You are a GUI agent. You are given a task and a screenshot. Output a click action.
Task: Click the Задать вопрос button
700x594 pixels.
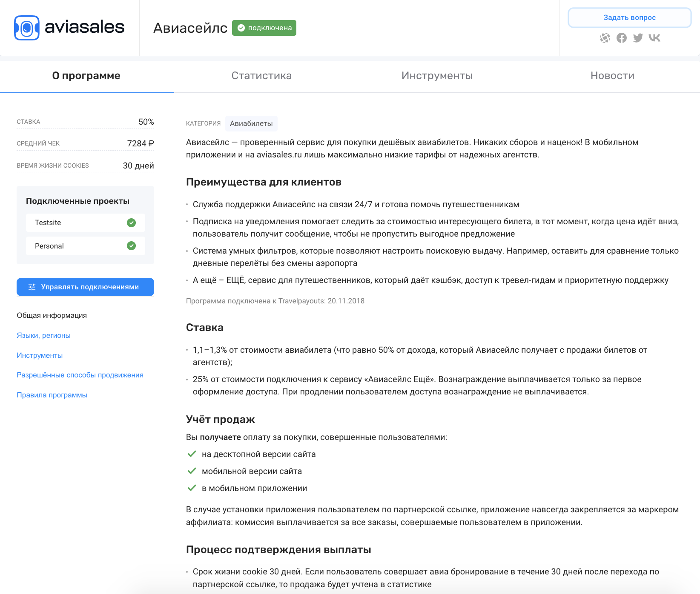630,18
